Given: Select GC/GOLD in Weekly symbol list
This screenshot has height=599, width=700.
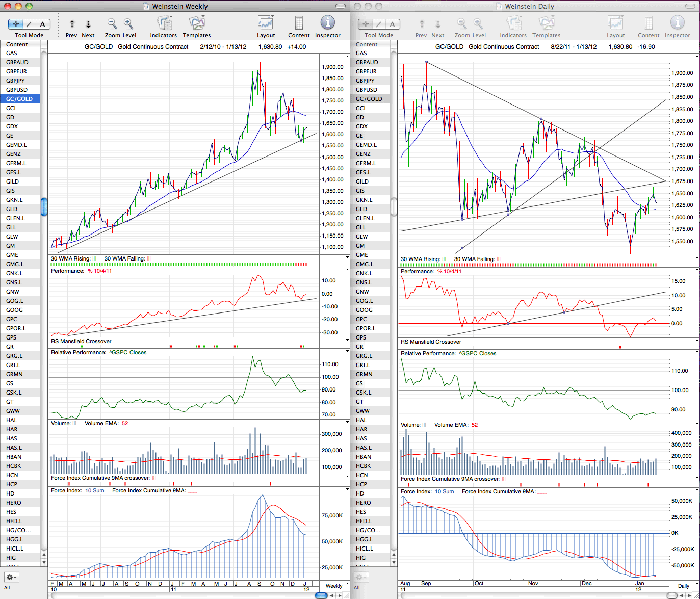Looking at the screenshot, I should coord(20,99).
